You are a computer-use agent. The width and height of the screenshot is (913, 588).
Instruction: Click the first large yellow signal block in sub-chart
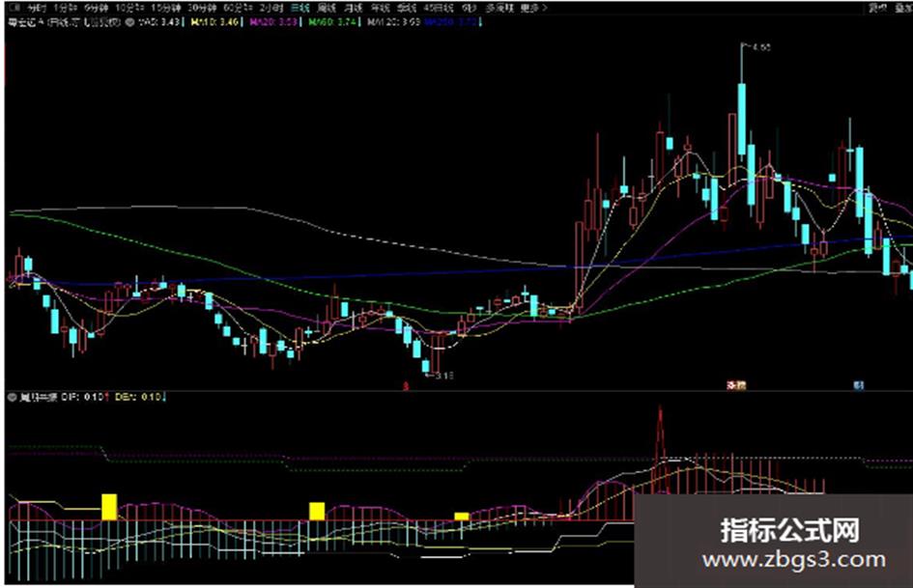click(x=109, y=507)
